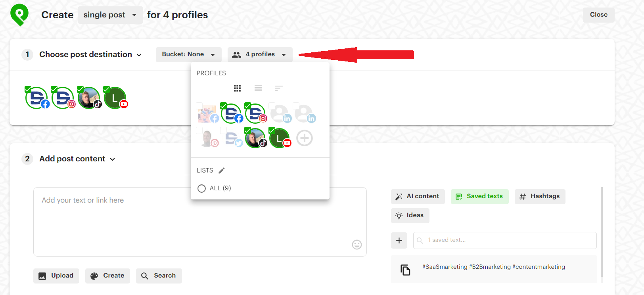Screen dimensions: 644x295
Task: Click the sort profiles icon
Action: click(279, 88)
